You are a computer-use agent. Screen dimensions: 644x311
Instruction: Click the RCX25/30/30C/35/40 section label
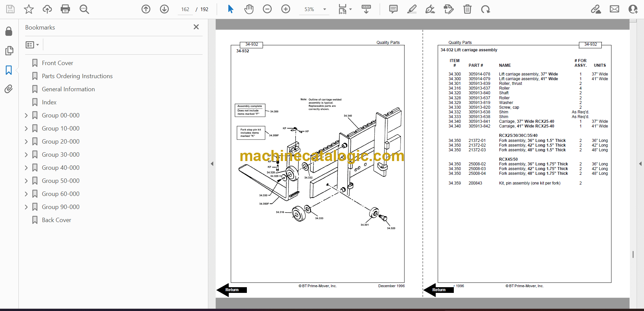tap(518, 136)
